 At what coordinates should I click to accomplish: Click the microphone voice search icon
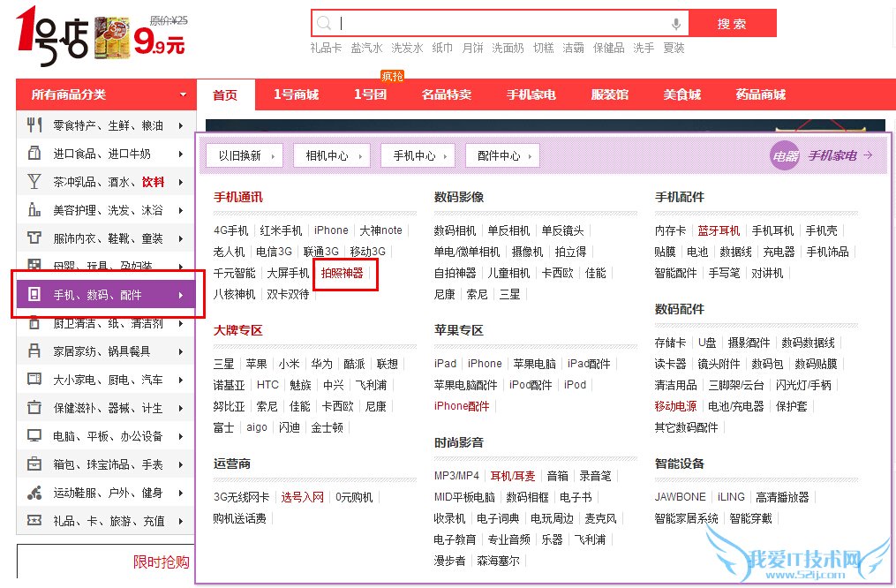[676, 24]
